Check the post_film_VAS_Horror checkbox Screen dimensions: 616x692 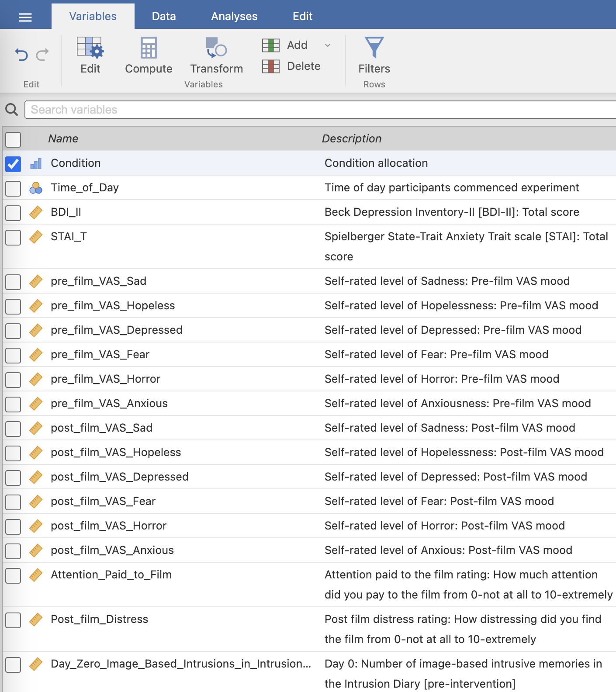click(x=13, y=526)
